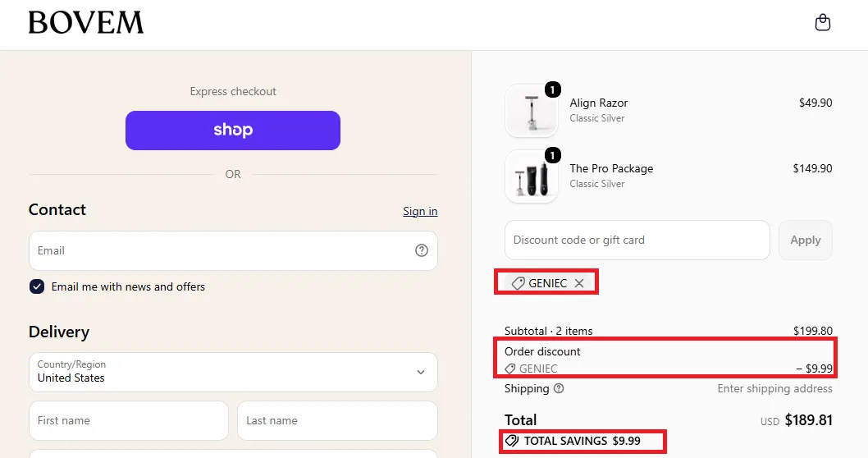Image resolution: width=868 pixels, height=458 pixels.
Task: Click The Pro Package product name
Action: (611, 168)
